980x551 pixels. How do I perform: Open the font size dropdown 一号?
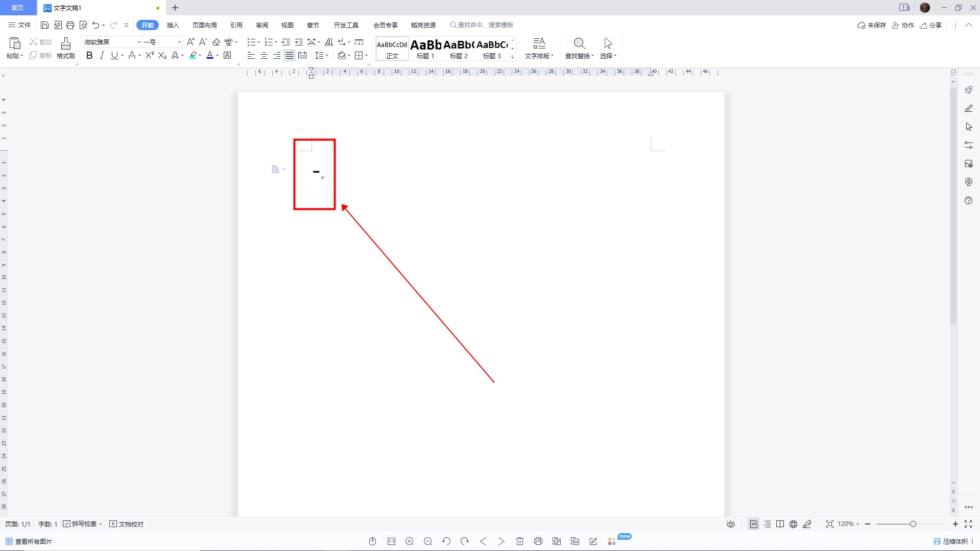[179, 42]
